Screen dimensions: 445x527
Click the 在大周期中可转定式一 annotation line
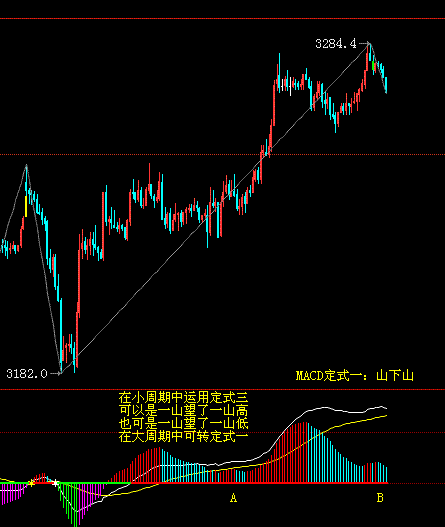coord(184,436)
